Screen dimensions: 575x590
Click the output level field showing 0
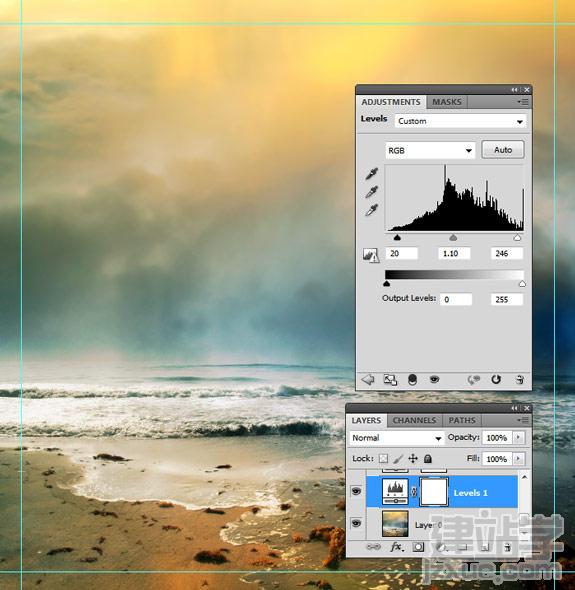click(x=456, y=300)
